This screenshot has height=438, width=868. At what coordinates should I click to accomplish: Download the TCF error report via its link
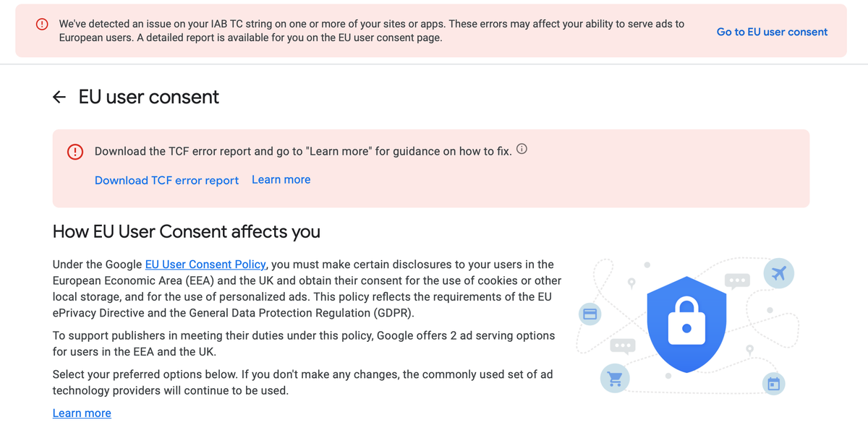tap(166, 180)
